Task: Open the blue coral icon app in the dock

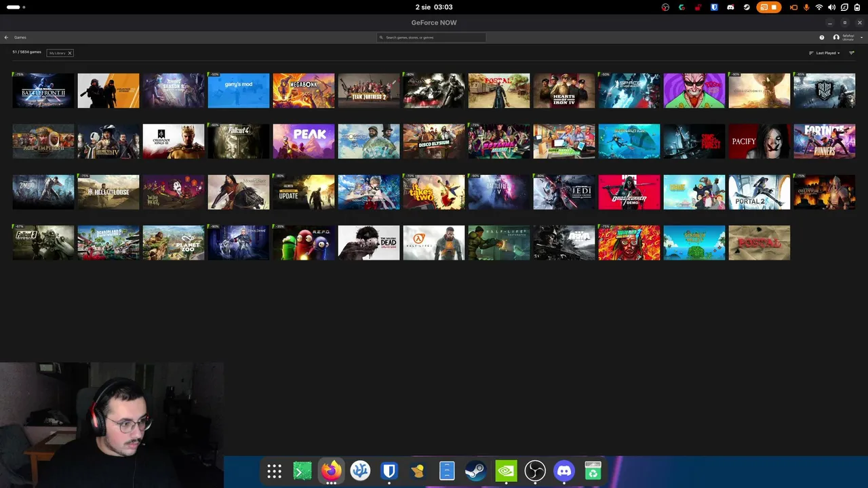Action: pos(360,471)
